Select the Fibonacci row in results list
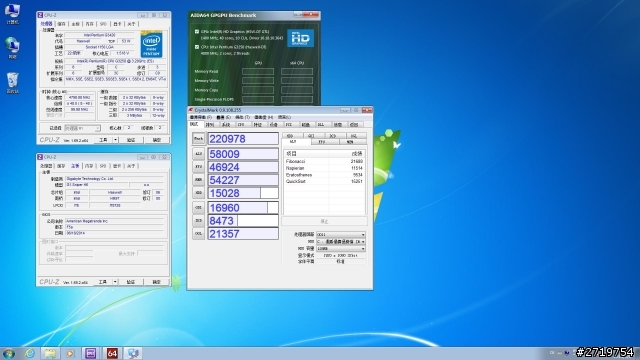This screenshot has width=640, height=360. [324, 162]
